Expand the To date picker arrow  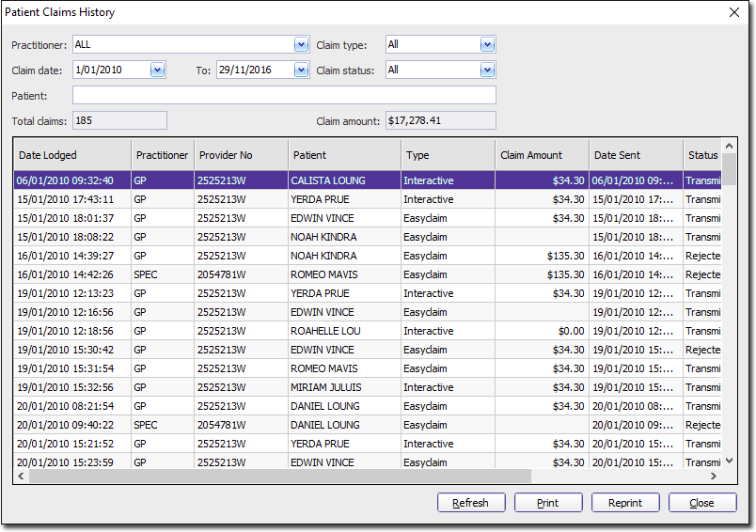pos(301,70)
